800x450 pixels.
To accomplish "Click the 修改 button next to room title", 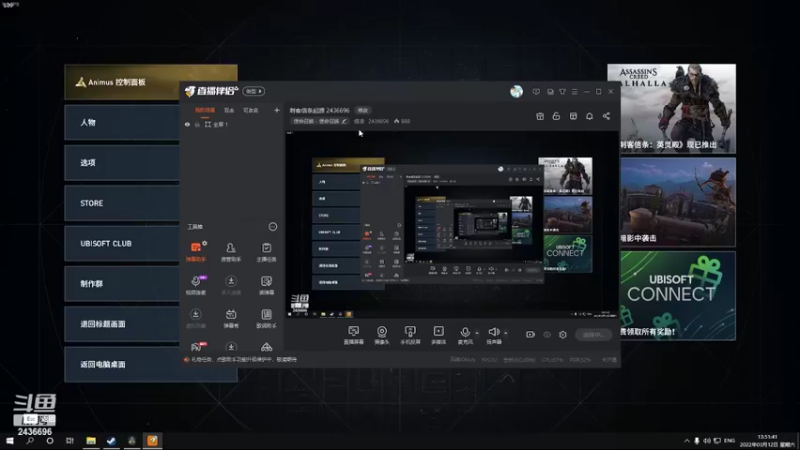I will [x=363, y=110].
